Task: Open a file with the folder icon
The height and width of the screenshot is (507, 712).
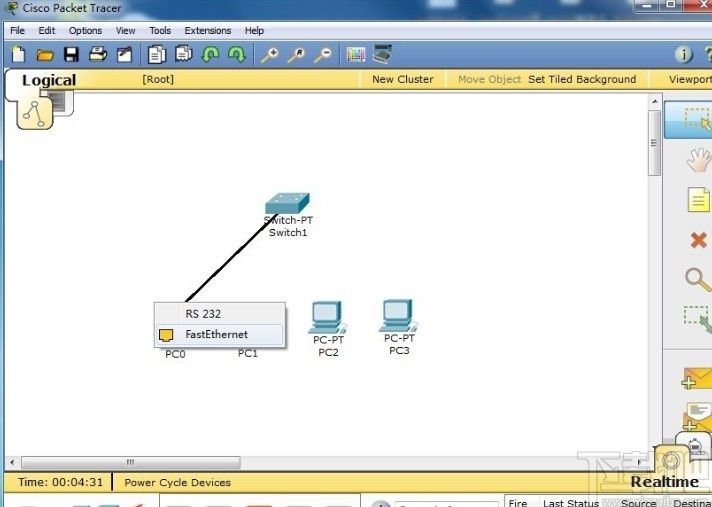Action: point(45,55)
